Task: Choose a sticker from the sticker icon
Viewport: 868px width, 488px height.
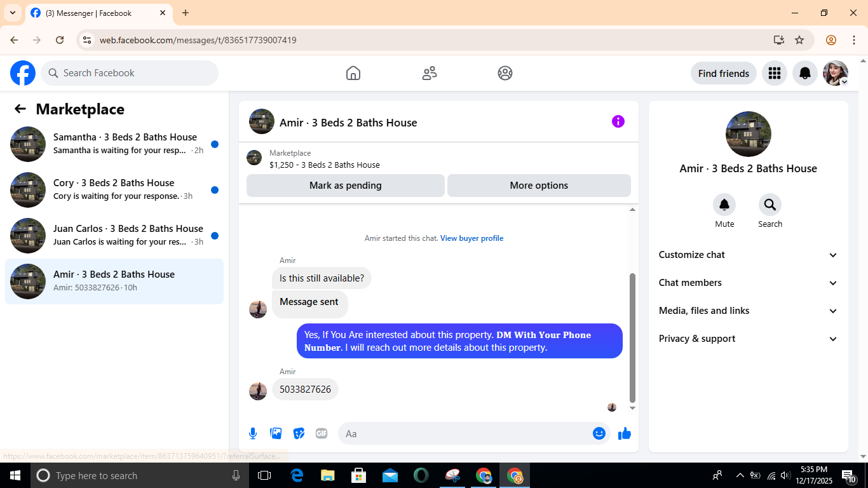Action: click(x=299, y=433)
